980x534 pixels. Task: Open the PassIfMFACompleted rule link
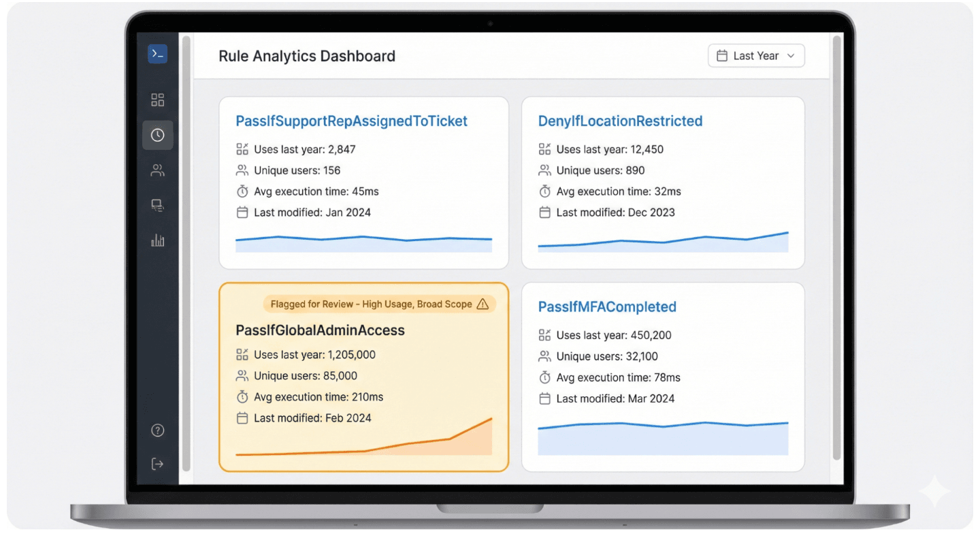tap(607, 307)
